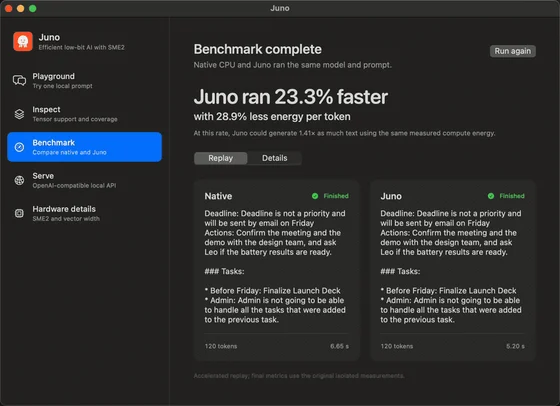Click the Serve globe icon
Viewport: 560px width, 406px height.
click(19, 180)
